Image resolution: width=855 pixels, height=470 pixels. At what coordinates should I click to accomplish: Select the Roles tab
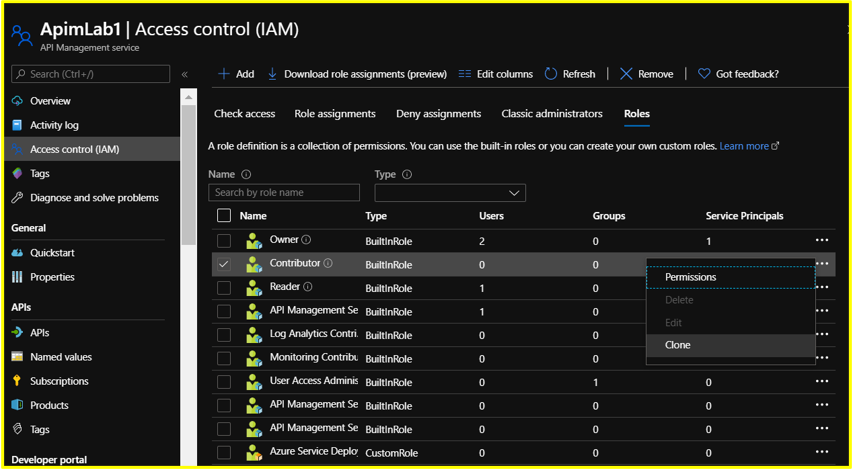pos(637,113)
